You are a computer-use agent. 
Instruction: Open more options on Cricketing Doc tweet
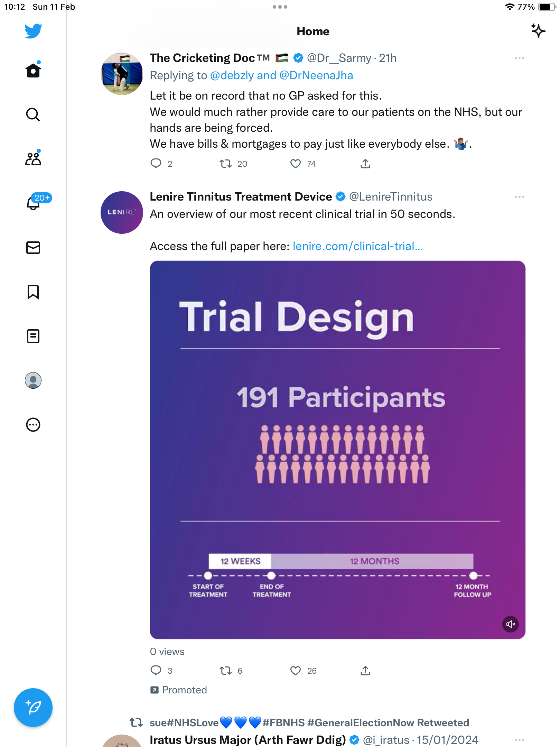coord(519,58)
